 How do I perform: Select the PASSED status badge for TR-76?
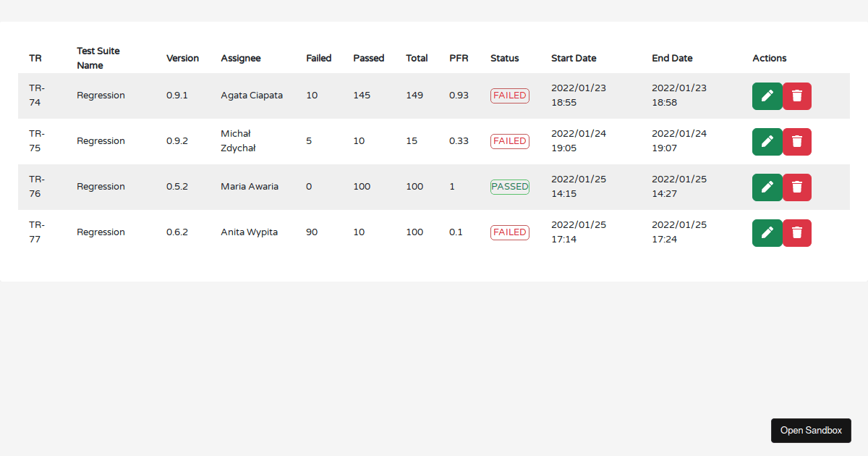pos(509,187)
